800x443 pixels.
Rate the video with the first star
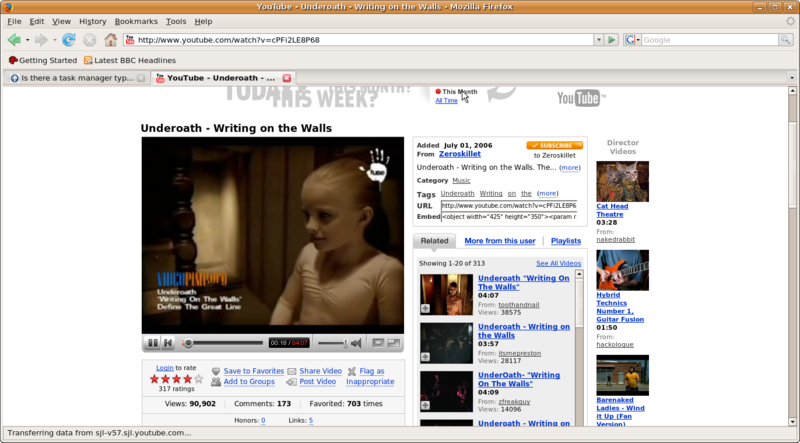pos(154,379)
